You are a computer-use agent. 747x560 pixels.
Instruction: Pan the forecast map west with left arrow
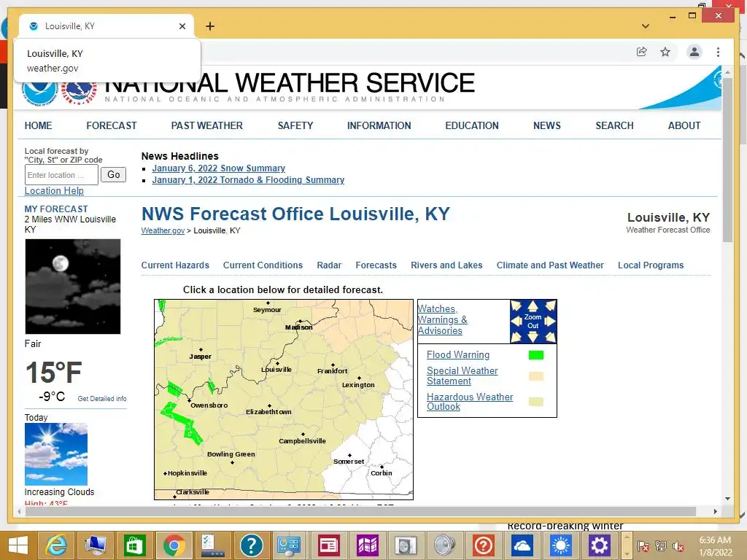pos(516,322)
